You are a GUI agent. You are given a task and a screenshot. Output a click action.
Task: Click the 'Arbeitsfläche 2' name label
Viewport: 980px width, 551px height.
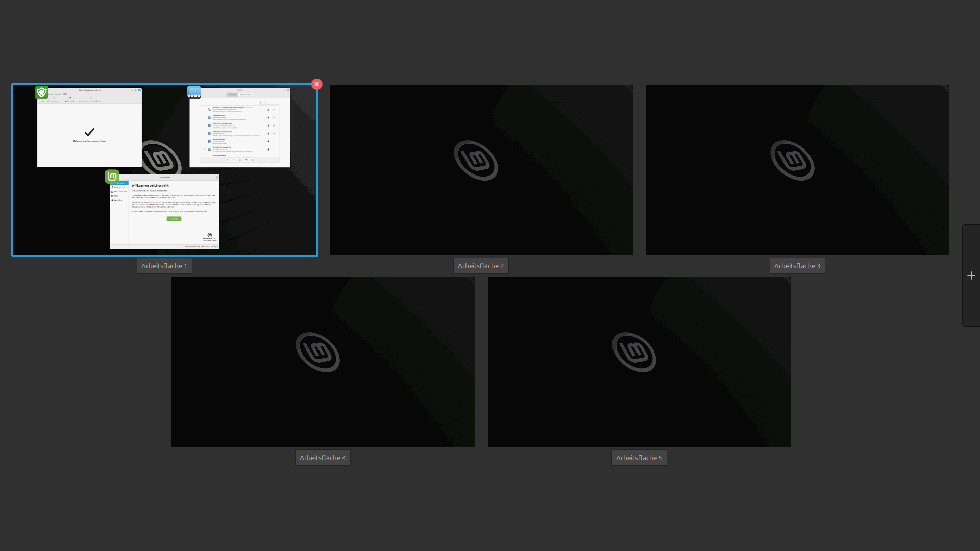click(x=481, y=266)
